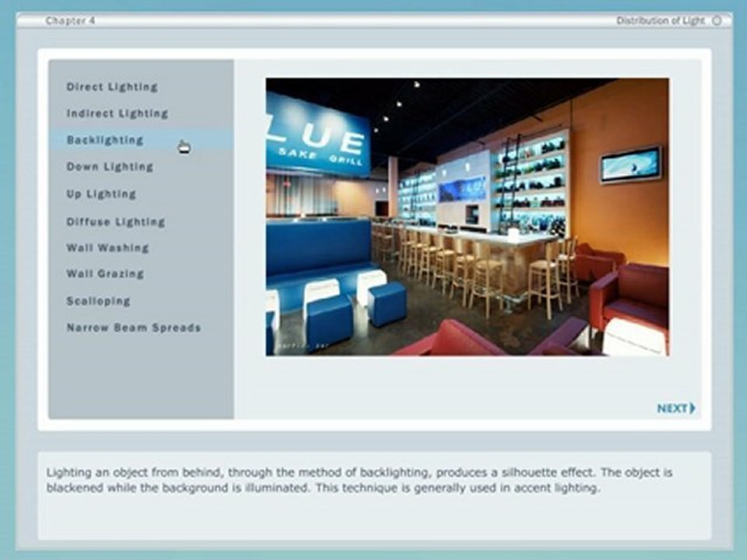747x560 pixels.
Task: Click the Blue Sake Grill photo
Action: coord(468,217)
